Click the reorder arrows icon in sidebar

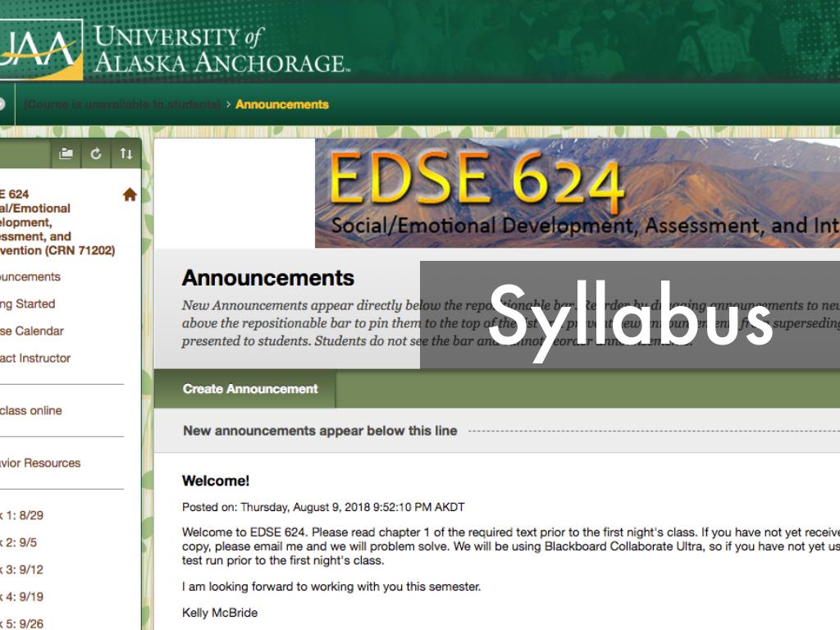[126, 153]
